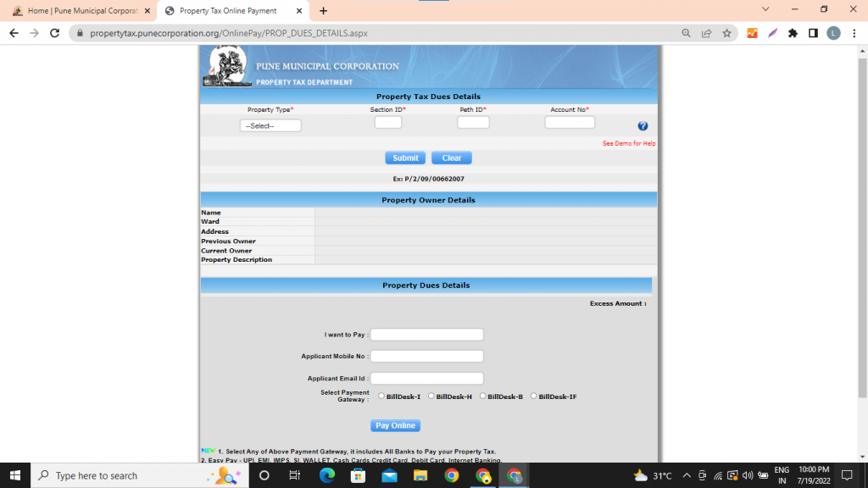Select the Property Tax Online Payment tab
This screenshot has width=868, height=488.
229,11
